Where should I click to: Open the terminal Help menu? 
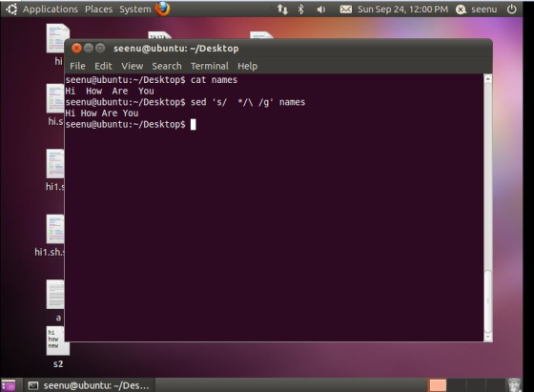tap(248, 66)
